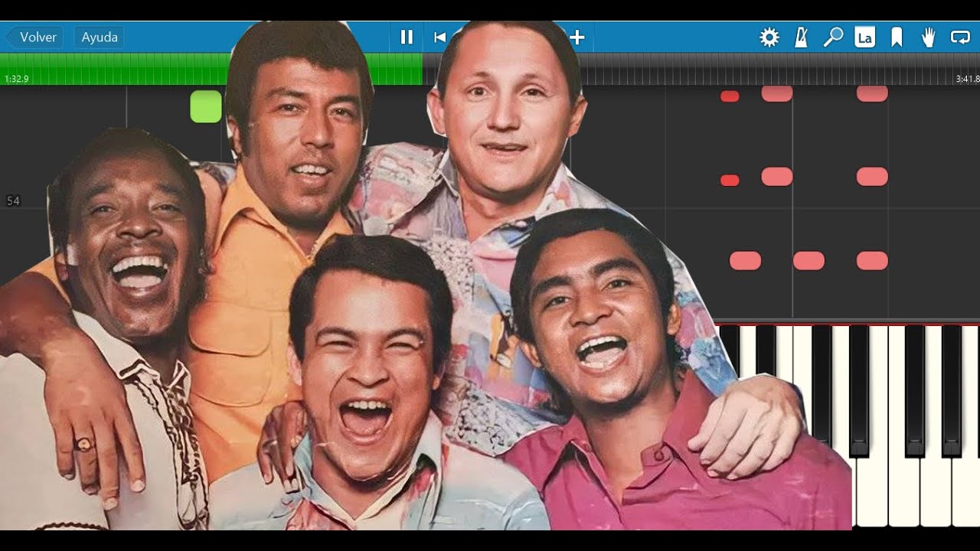The width and height of the screenshot is (980, 551).
Task: Seek within the song progress bar
Action: pos(490,69)
